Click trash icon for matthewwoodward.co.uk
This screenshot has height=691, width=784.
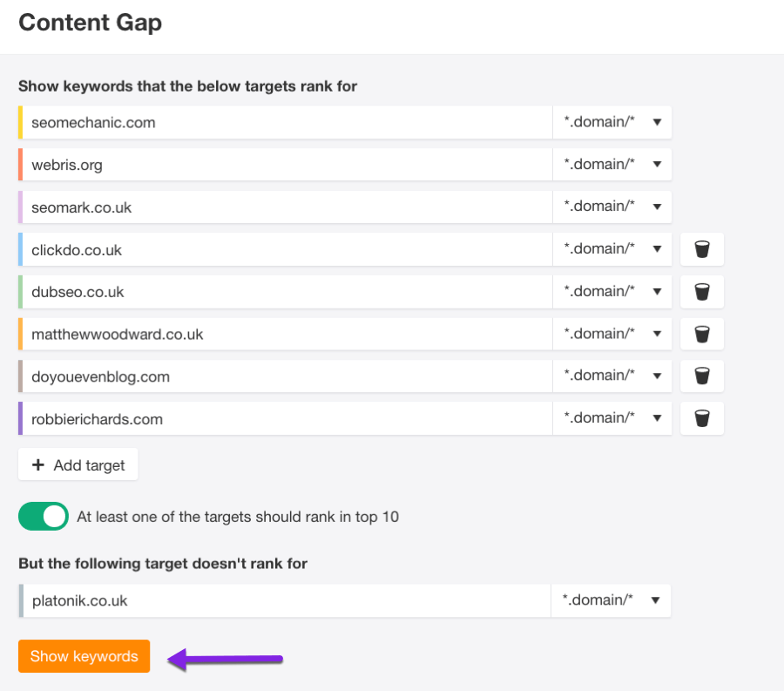click(x=701, y=334)
